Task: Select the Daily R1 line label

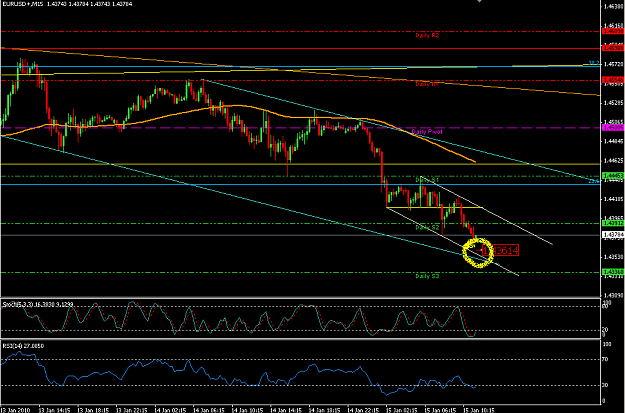Action: (427, 84)
